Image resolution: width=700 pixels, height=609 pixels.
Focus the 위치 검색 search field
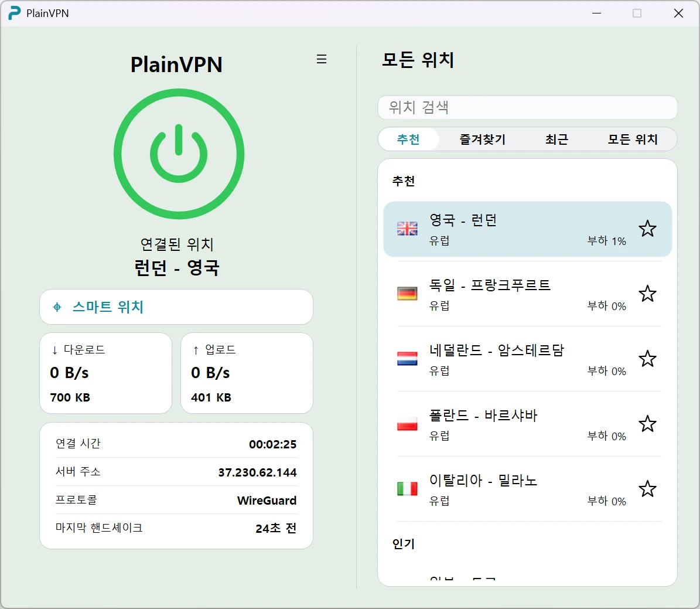pyautogui.click(x=527, y=107)
